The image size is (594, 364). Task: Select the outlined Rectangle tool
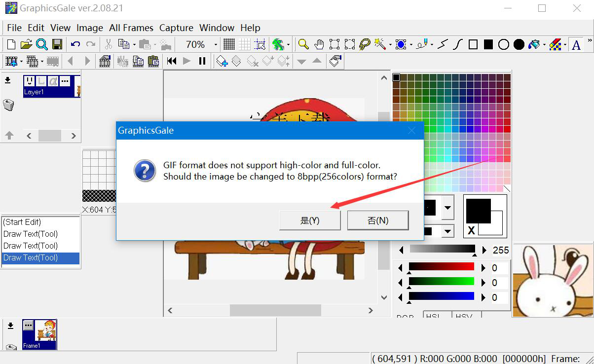click(473, 45)
